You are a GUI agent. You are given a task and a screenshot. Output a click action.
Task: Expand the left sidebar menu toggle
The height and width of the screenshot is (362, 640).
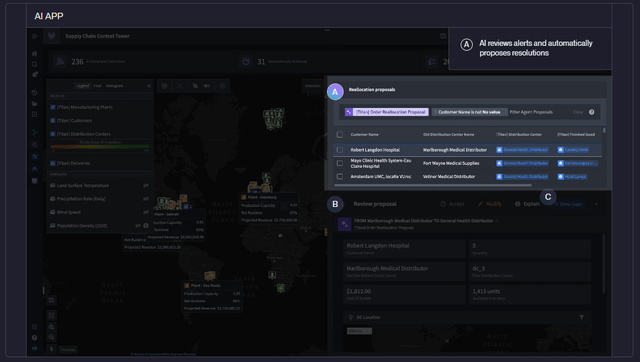coord(34,36)
